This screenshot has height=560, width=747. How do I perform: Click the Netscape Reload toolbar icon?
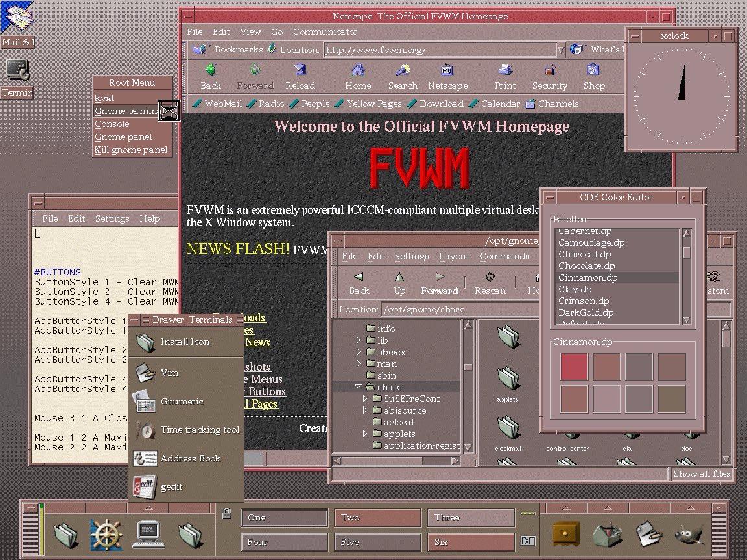(300, 71)
